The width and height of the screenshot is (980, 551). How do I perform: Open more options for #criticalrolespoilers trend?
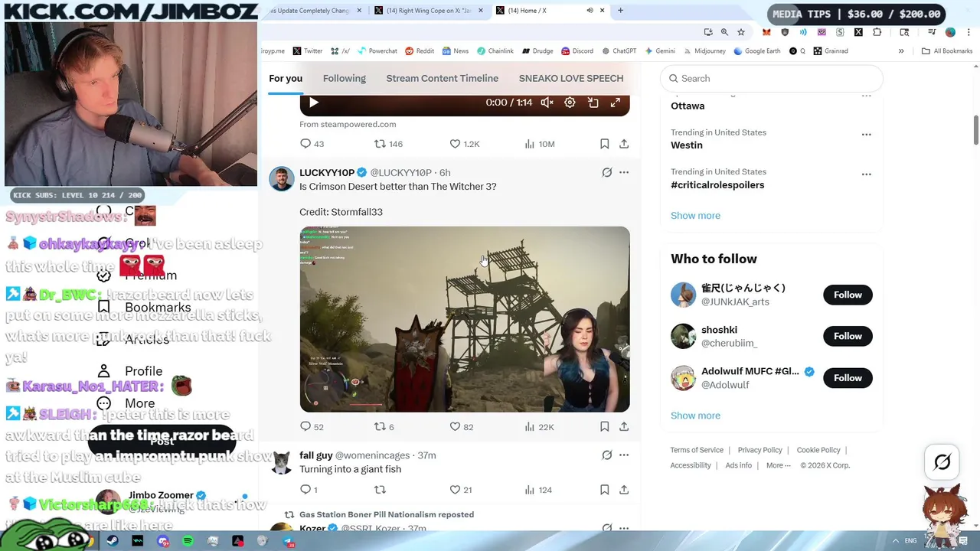[866, 174]
